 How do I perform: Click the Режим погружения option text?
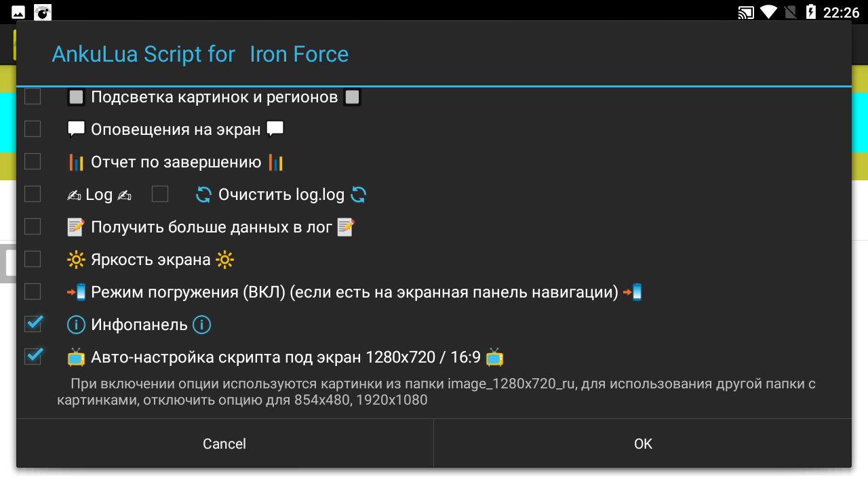click(x=354, y=292)
